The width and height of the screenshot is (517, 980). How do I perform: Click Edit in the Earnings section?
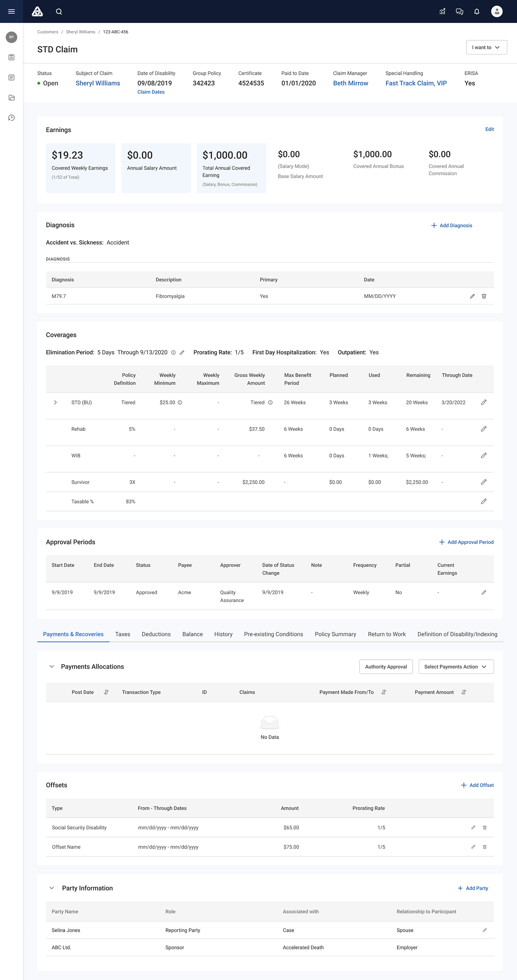[489, 129]
